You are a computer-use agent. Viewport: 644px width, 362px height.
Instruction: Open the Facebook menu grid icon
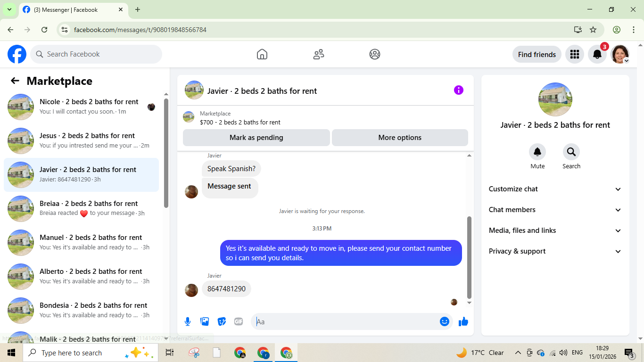pyautogui.click(x=575, y=54)
